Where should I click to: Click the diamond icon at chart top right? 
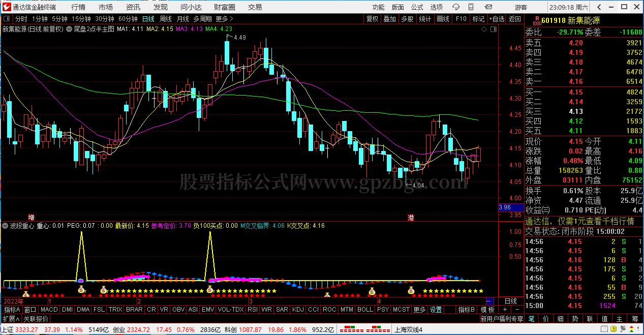pos(484,29)
